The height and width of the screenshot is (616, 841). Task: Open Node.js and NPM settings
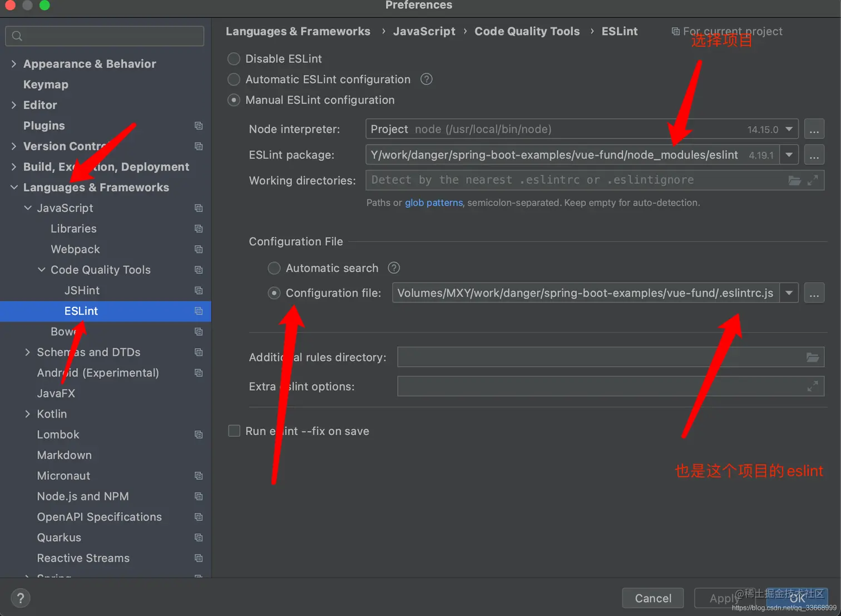[x=83, y=496]
